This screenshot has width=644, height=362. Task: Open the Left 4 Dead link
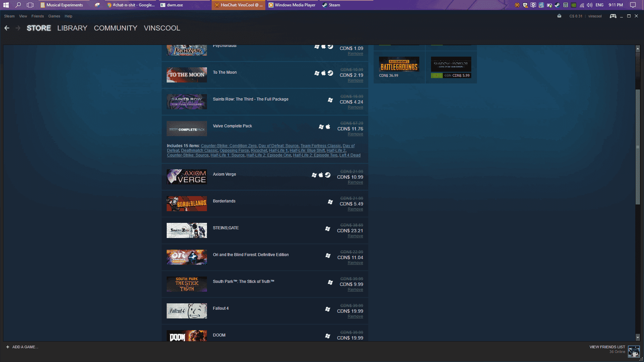click(350, 155)
